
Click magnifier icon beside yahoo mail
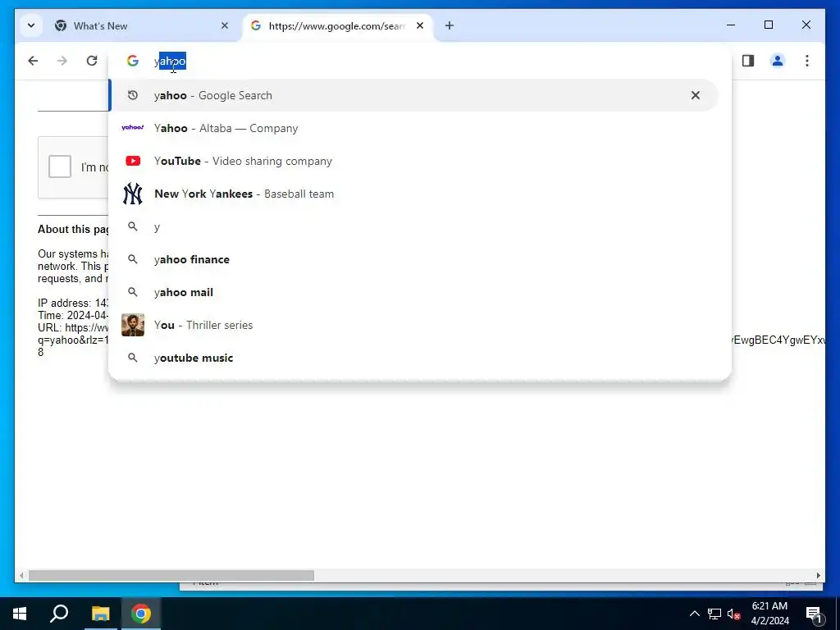133,292
